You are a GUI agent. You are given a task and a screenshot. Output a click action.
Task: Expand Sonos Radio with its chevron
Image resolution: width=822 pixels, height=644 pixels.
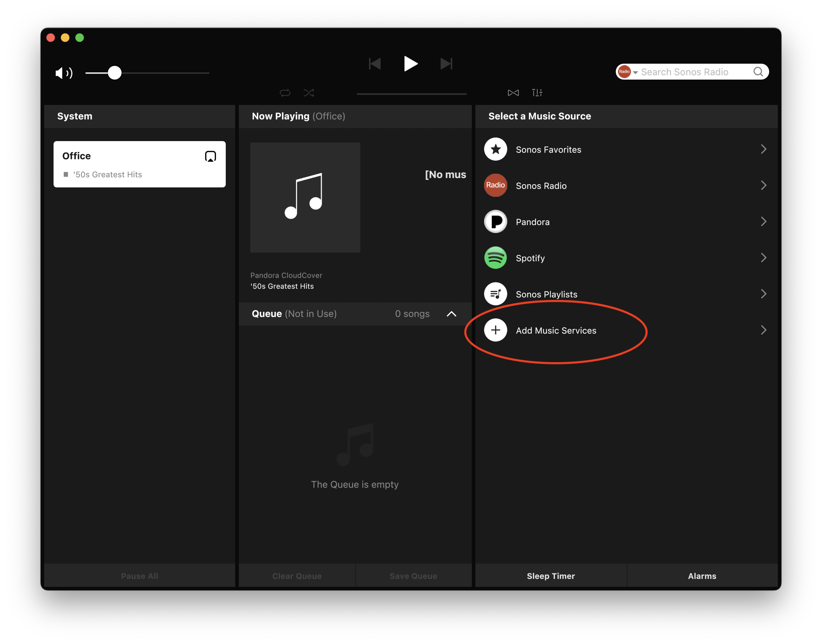(x=763, y=186)
